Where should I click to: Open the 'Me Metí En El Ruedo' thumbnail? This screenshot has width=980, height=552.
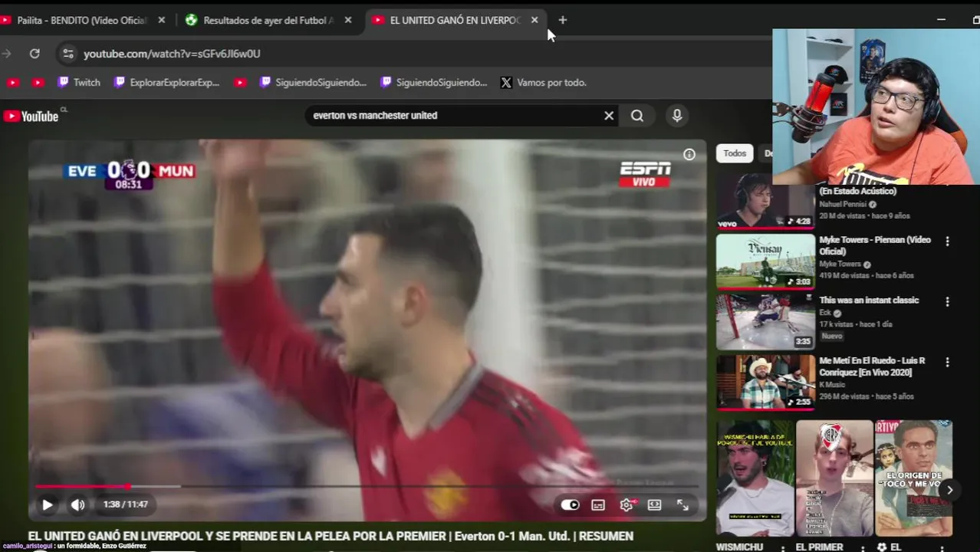pos(765,381)
